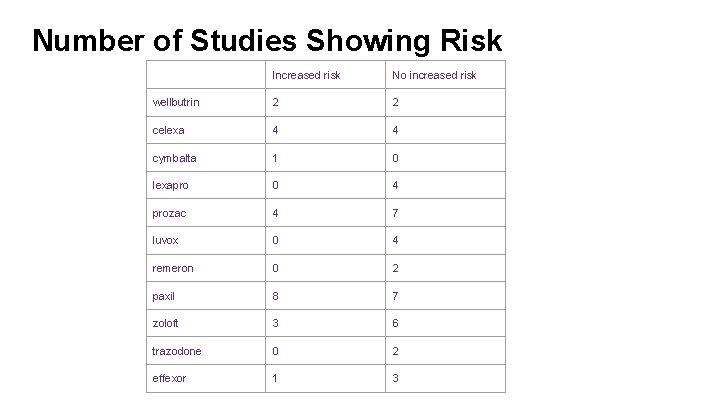Select effexor's no increased risk value 3
720x405 pixels.
coord(395,378)
